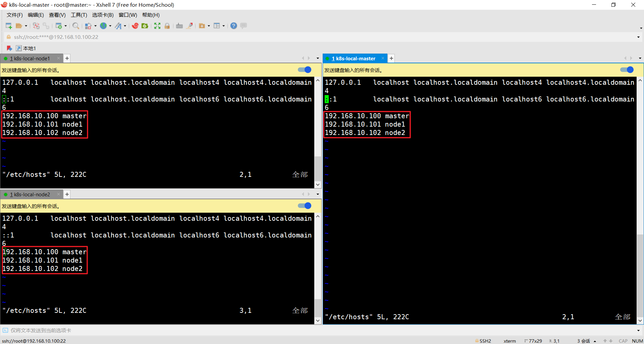Toggle send-keyboard-input switch in k8s-local-master pane
644x344 pixels.
[627, 70]
